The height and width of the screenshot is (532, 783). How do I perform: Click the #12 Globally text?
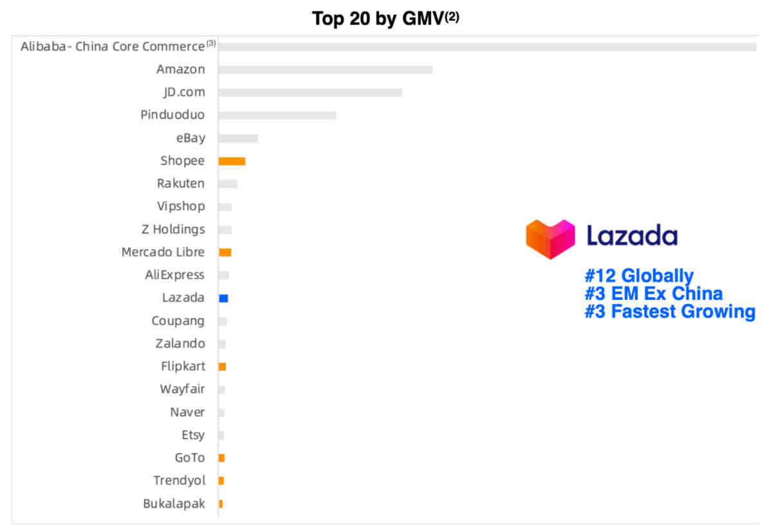tap(639, 276)
